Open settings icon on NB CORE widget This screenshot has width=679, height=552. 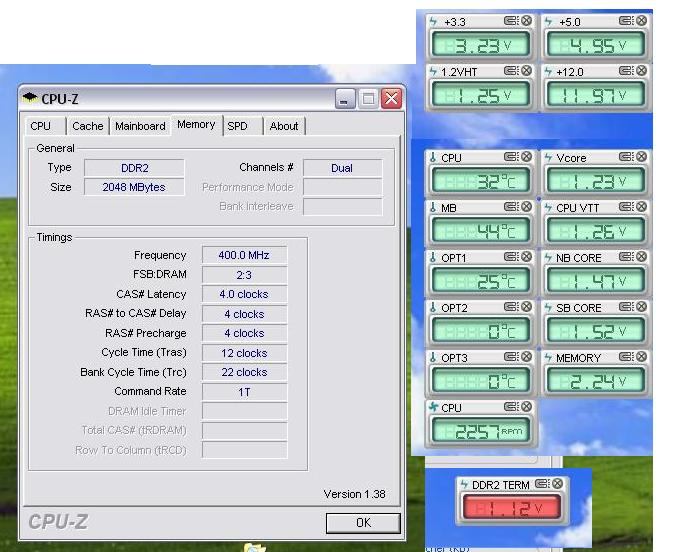tap(626, 257)
